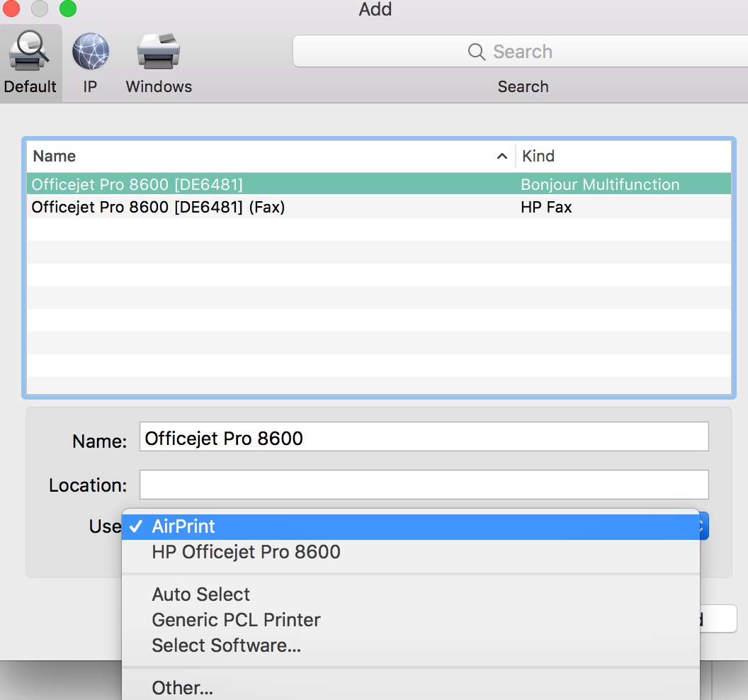Edit the printer Name field
This screenshot has height=700, width=748.
(x=424, y=436)
